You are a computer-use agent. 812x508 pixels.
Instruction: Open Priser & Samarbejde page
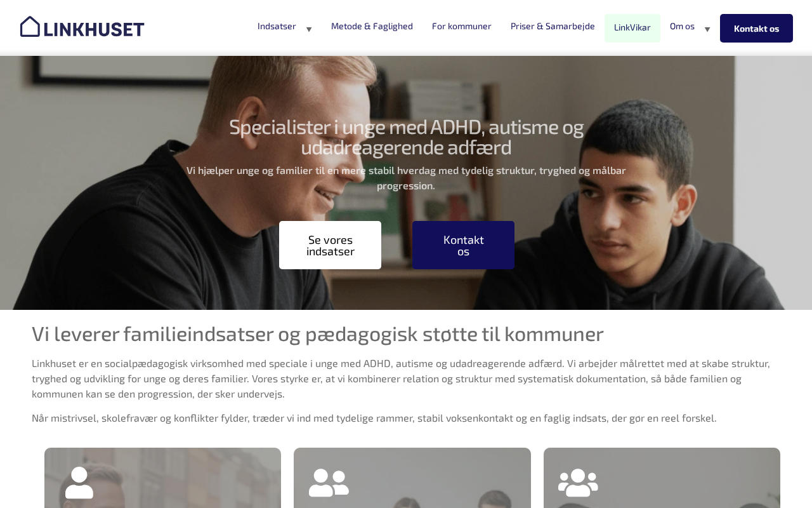(553, 26)
